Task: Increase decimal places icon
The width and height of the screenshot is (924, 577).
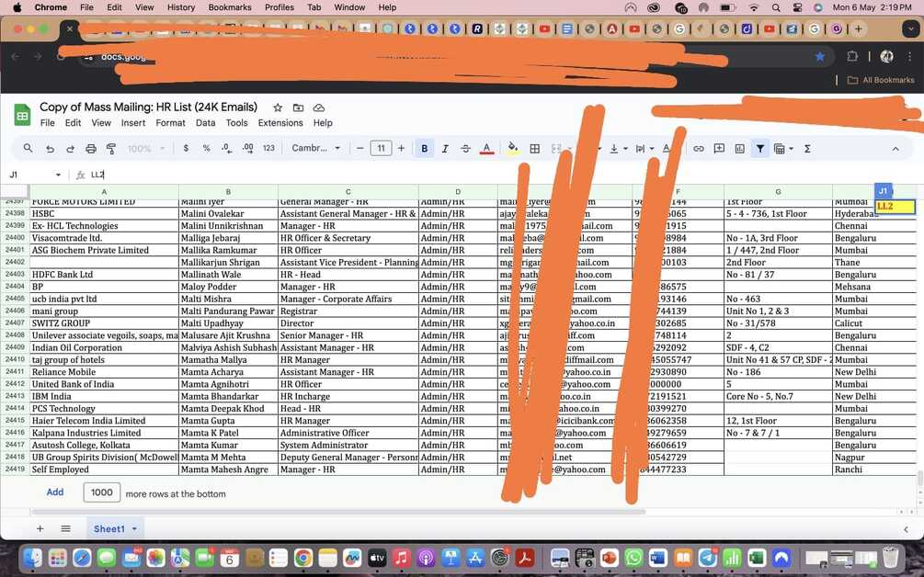Action: 247,148
